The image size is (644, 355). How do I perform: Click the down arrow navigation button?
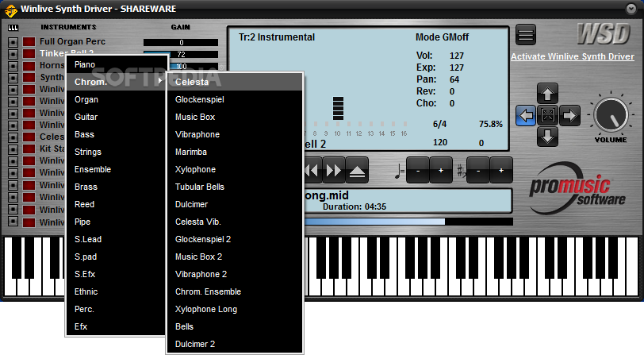click(x=547, y=137)
